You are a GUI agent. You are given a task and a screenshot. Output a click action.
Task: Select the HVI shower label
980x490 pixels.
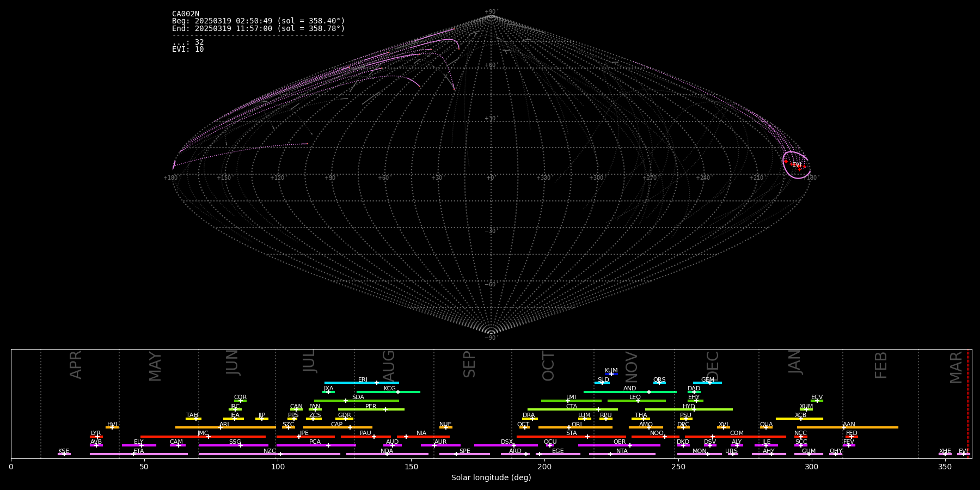point(112,425)
